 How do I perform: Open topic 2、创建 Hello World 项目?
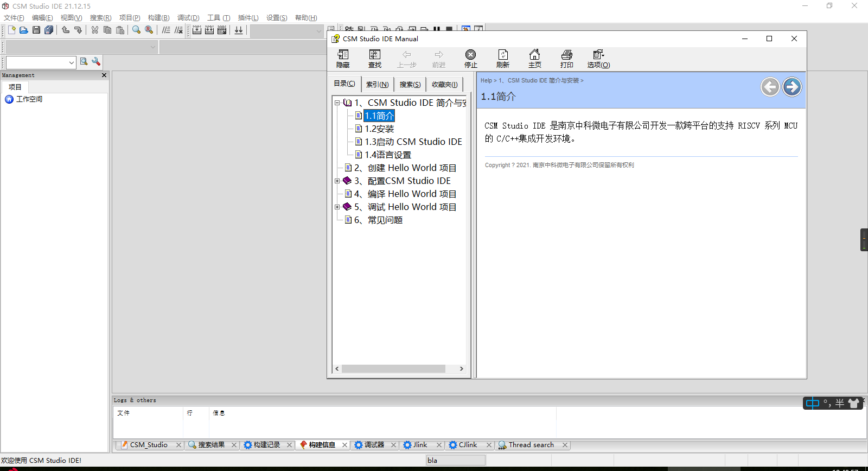coord(405,168)
